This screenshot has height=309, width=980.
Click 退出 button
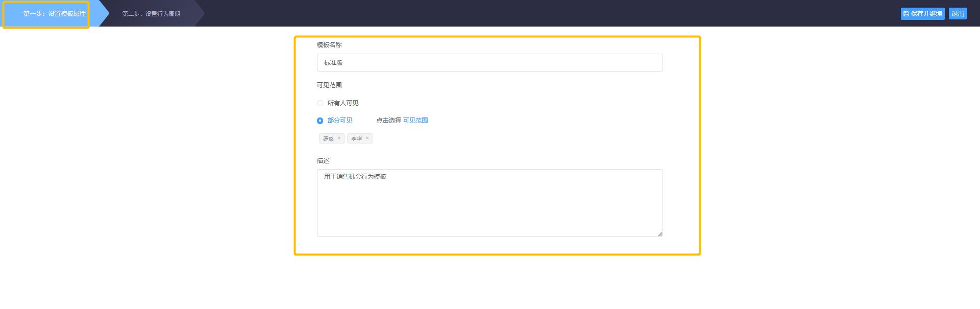[x=958, y=14]
